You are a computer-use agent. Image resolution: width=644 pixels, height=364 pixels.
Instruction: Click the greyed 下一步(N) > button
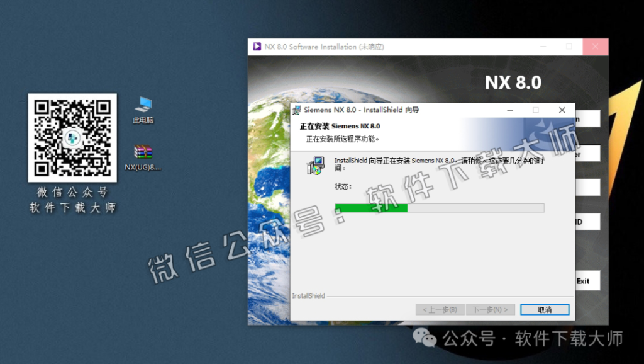coord(491,310)
